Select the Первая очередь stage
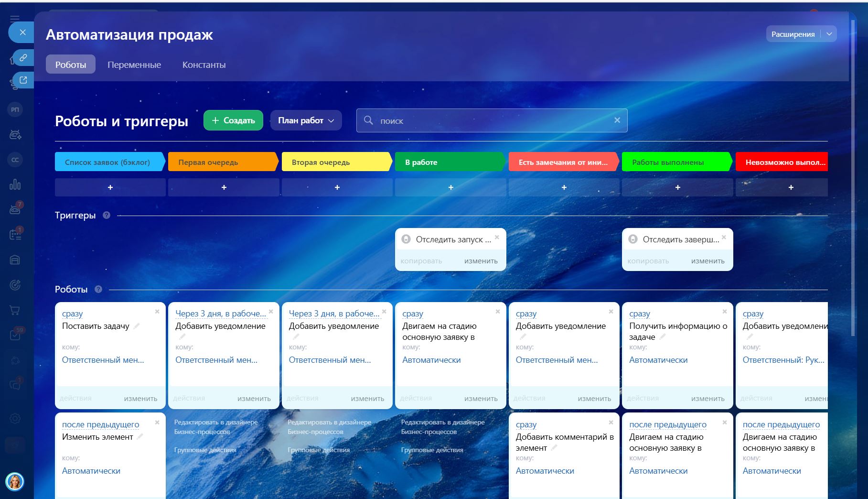This screenshot has width=868, height=499. 223,162
